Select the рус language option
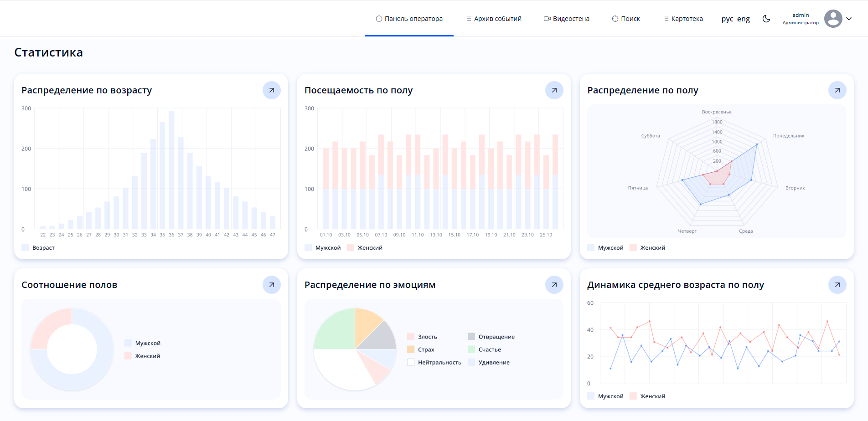Screen dimensions: 868x421 tap(727, 19)
